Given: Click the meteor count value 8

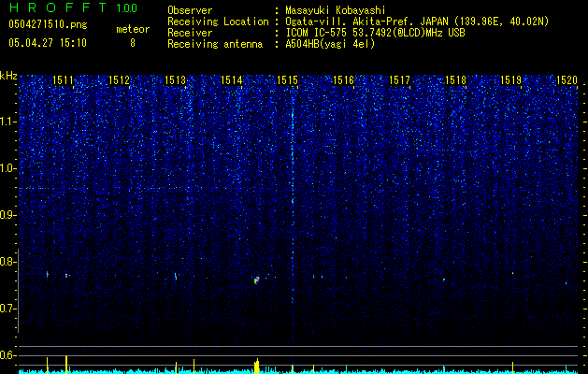Looking at the screenshot, I should [133, 43].
